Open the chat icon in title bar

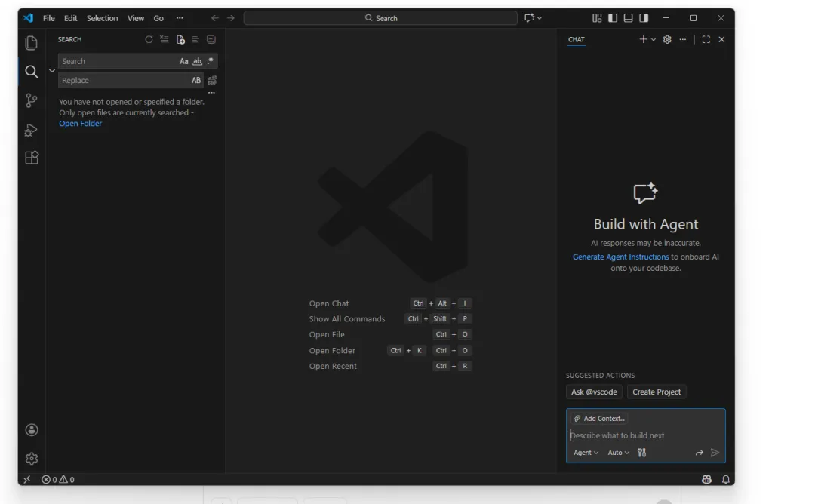tap(529, 18)
